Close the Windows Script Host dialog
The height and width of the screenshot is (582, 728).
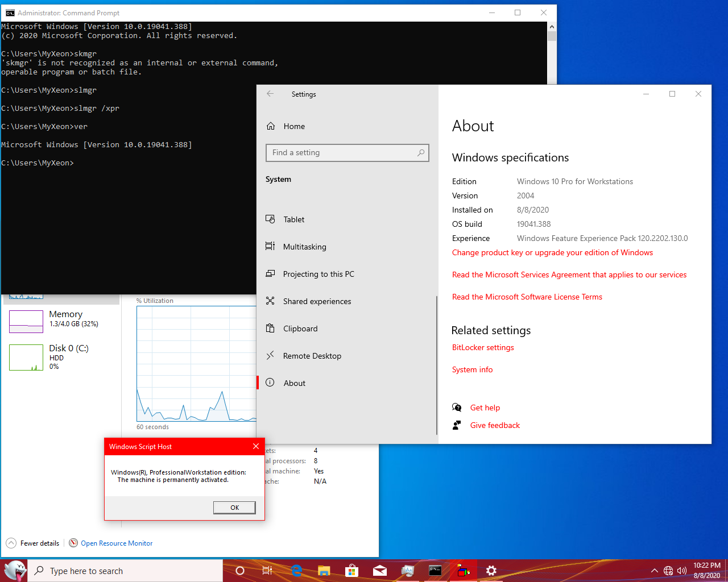pyautogui.click(x=256, y=446)
